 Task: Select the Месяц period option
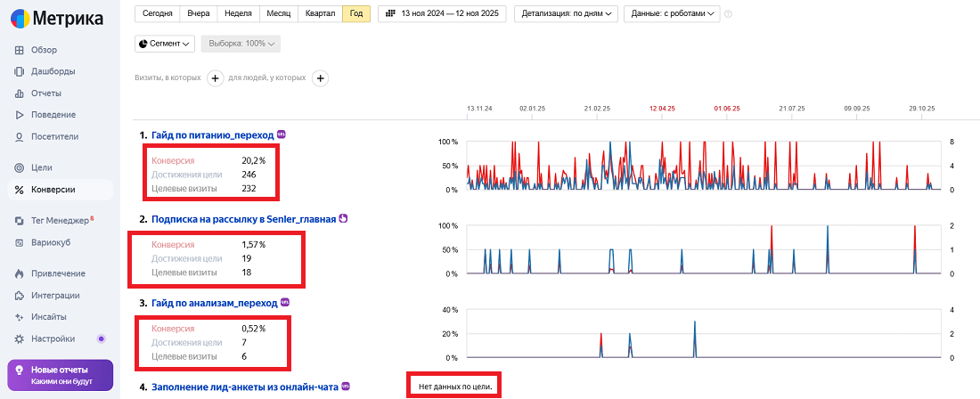point(277,13)
